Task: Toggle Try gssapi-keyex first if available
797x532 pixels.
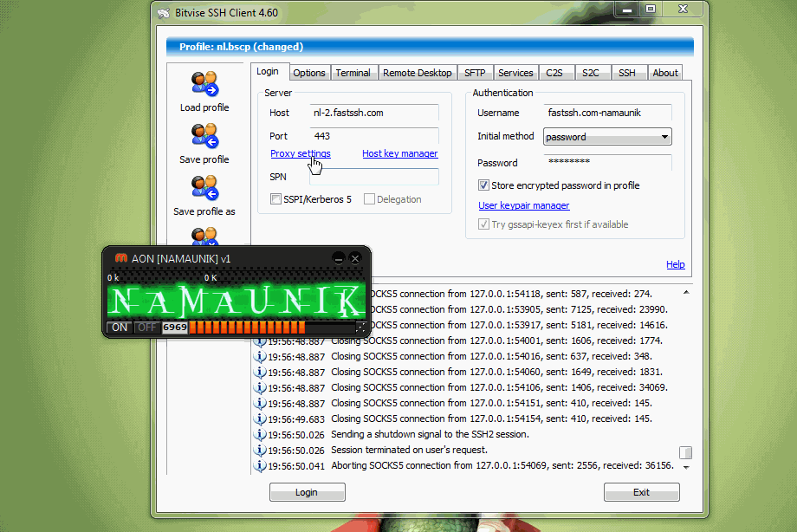Action: click(484, 224)
